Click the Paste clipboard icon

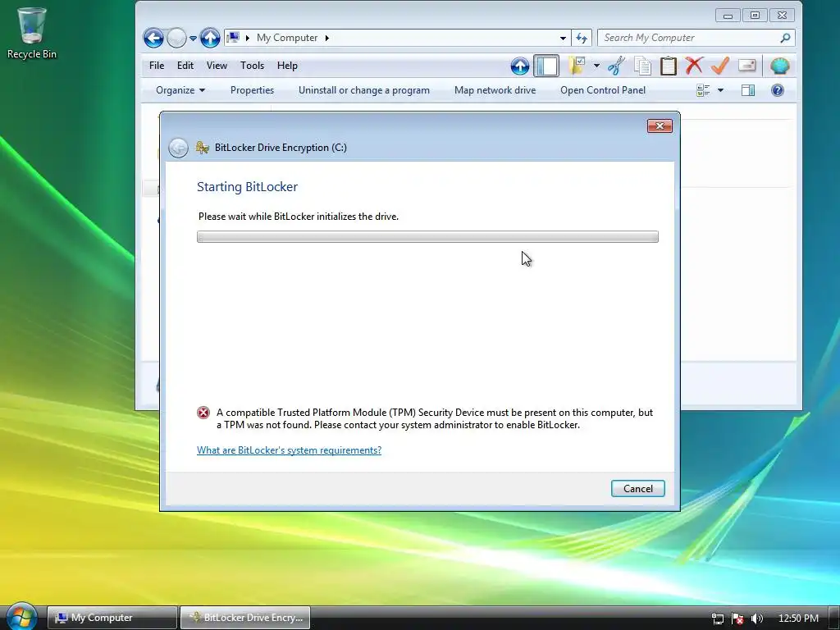coord(668,66)
